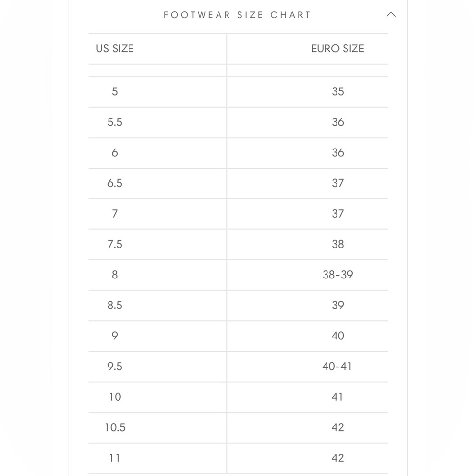Select US size 7 cell

point(114,214)
